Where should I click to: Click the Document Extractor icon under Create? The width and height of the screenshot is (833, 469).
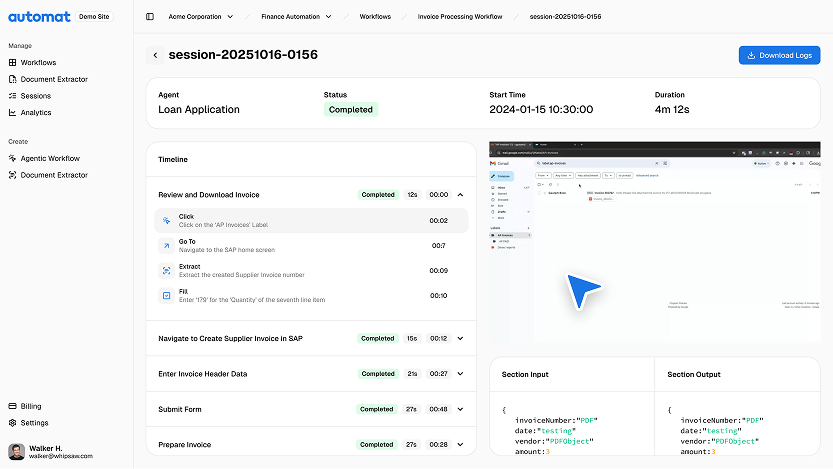coord(12,175)
